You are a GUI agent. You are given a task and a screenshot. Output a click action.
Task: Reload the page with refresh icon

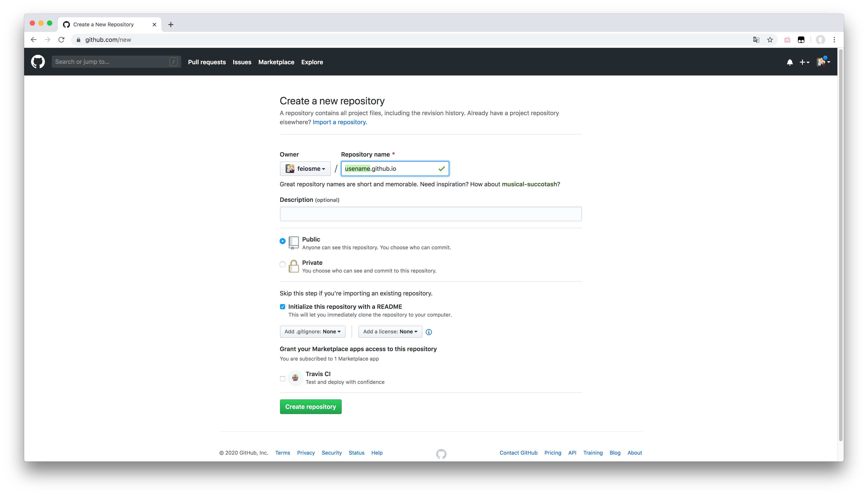61,40
